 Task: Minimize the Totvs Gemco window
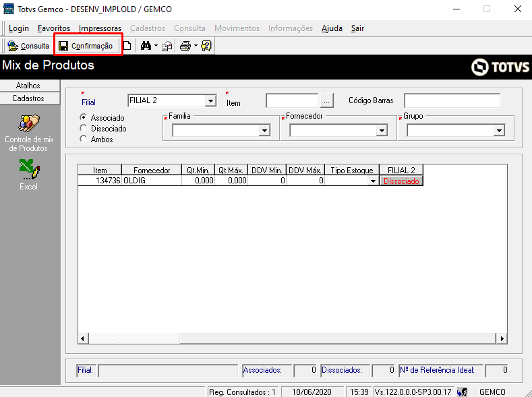click(x=456, y=9)
